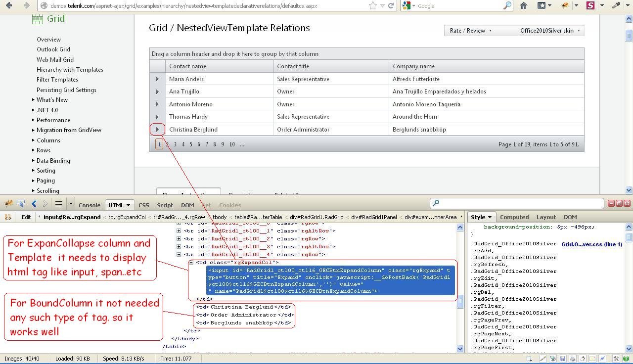Switch to the Cookies tab
633x364 pixels.
point(230,205)
